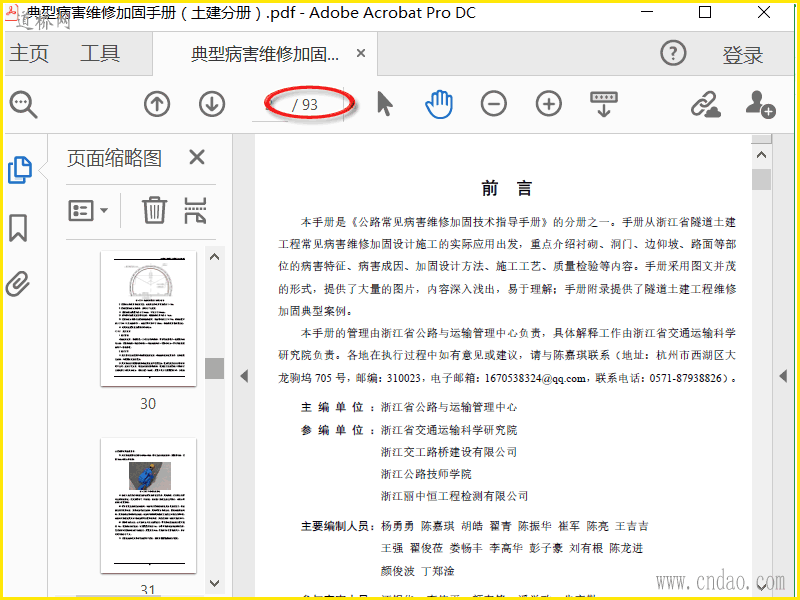Close the 典型病害维修加固 document tab
Viewport: 800px width, 600px height.
tap(361, 53)
